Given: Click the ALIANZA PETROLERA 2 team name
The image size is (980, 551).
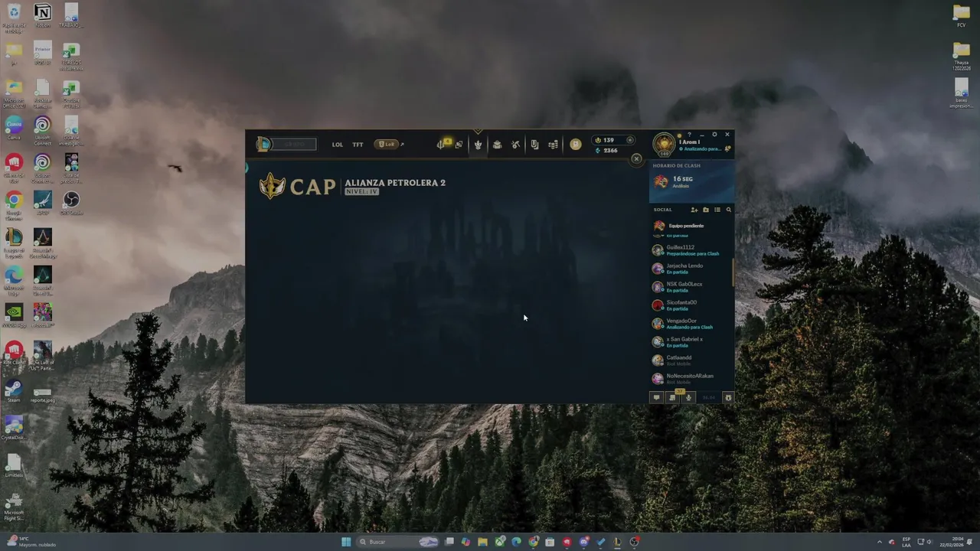Looking at the screenshot, I should point(395,183).
